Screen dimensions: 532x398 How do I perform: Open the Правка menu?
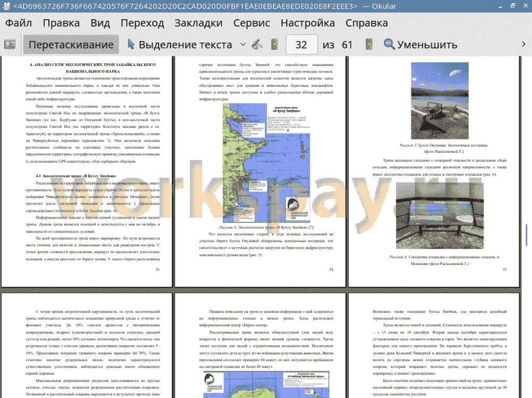tap(61, 23)
